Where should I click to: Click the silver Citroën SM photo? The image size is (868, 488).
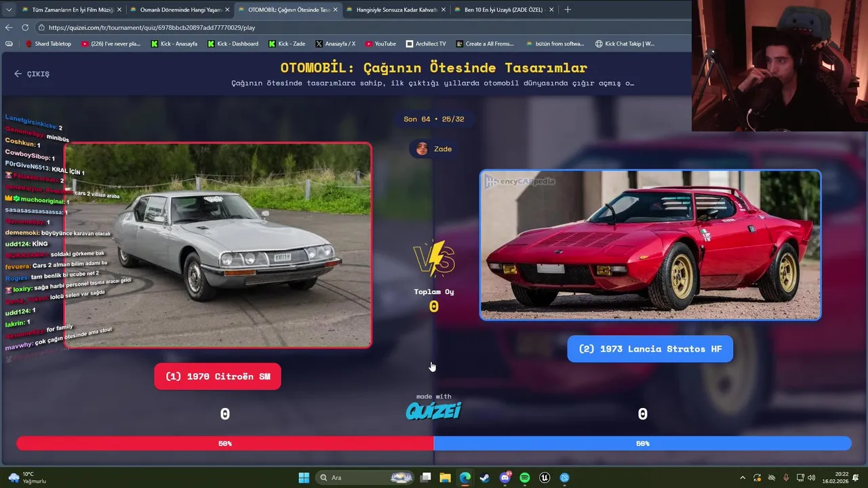pos(218,245)
